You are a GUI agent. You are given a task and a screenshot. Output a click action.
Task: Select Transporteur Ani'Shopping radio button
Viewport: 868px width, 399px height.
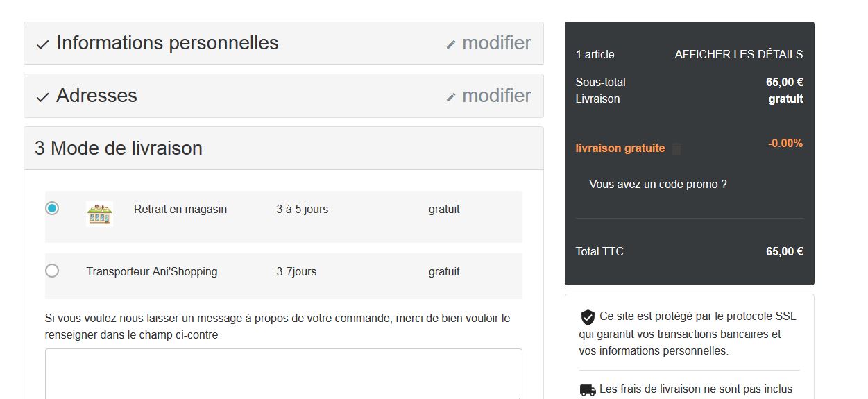pos(52,271)
